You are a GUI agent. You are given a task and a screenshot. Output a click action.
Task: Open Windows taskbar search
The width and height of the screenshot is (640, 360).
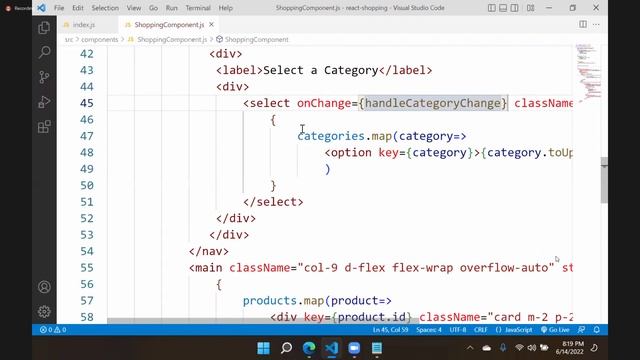[x=286, y=348]
